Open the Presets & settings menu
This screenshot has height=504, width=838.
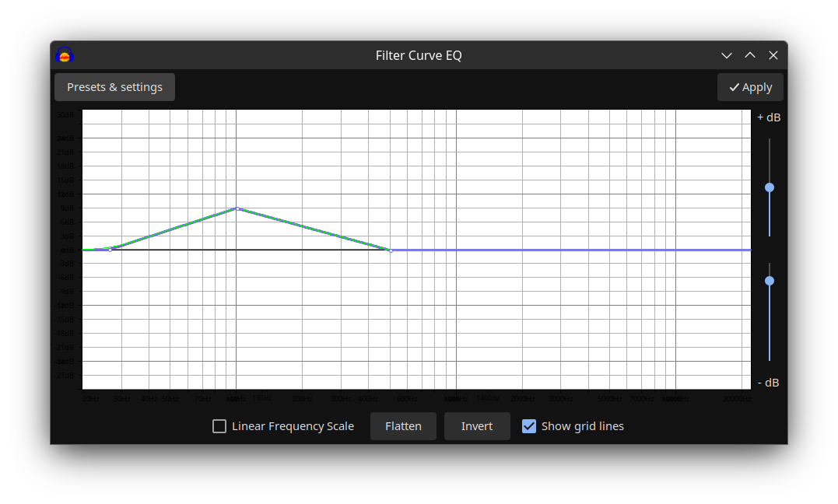click(x=114, y=87)
